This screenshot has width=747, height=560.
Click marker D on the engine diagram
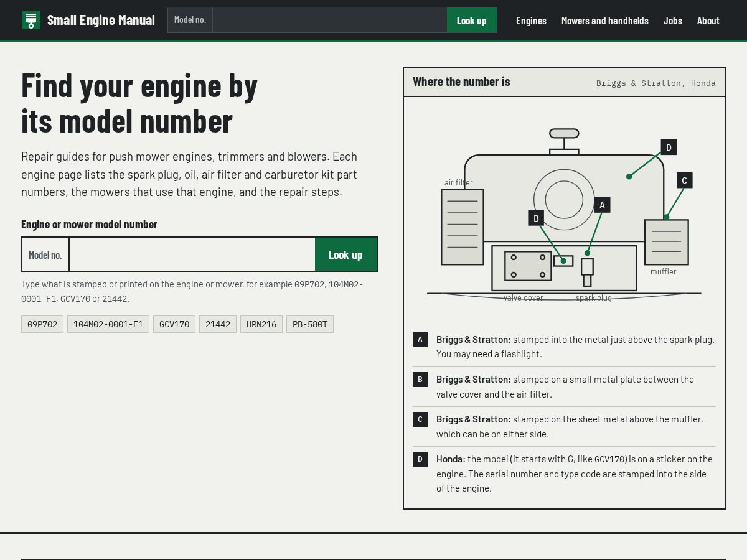[x=669, y=147]
